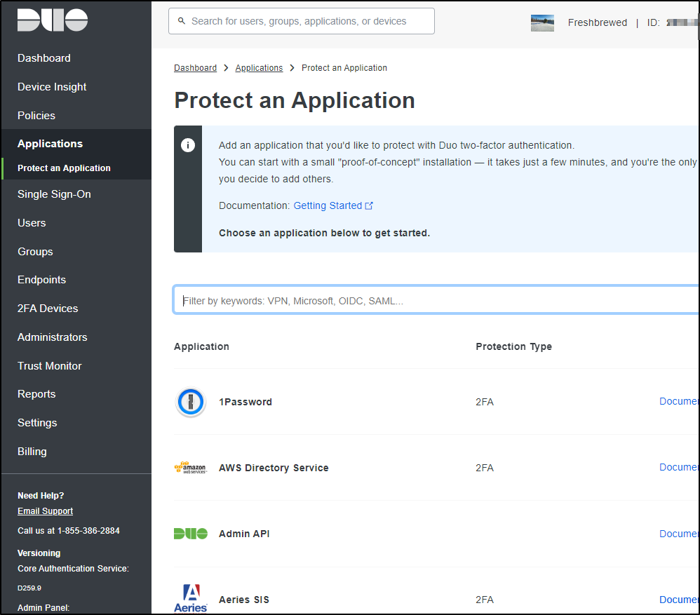
Task: Open the Dashboard sidebar item
Action: tap(44, 58)
